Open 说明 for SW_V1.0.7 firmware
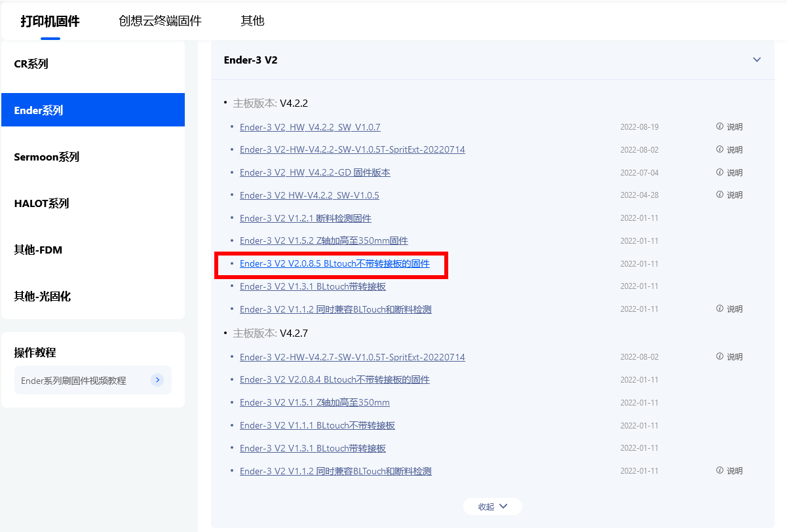 [729, 127]
